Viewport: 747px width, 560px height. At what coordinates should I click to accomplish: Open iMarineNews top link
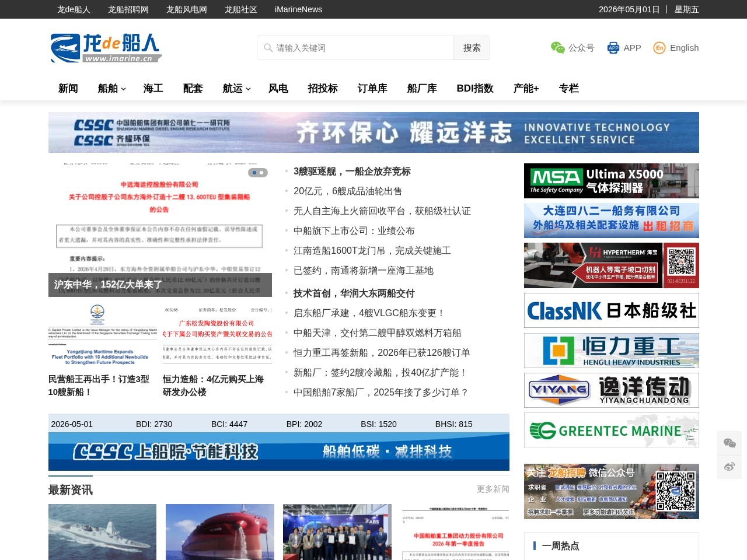point(298,9)
